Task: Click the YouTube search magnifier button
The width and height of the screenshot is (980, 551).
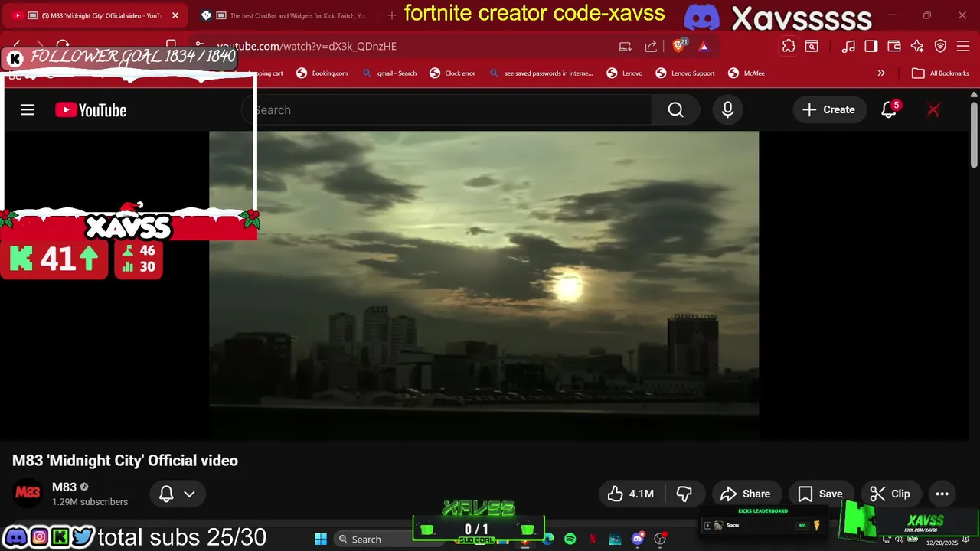Action: (x=675, y=110)
